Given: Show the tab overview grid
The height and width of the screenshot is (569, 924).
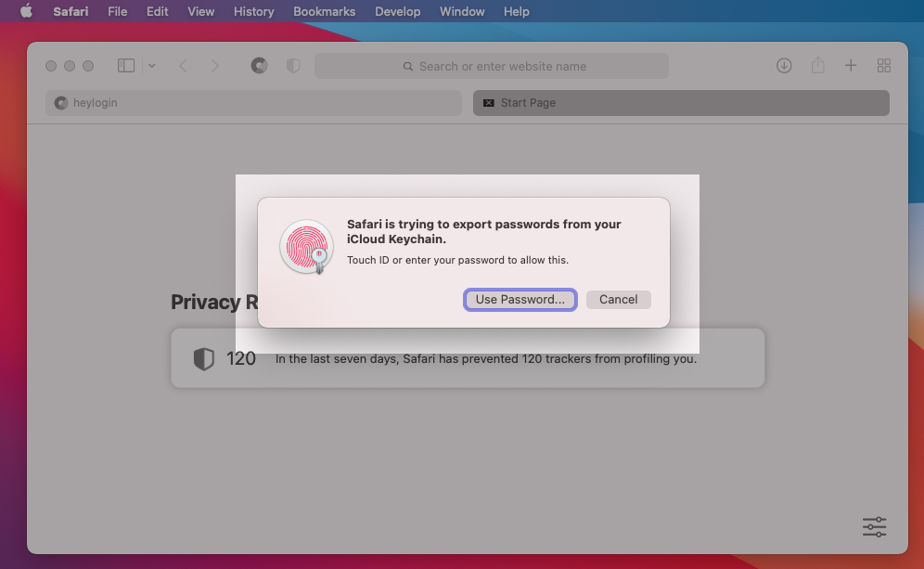Looking at the screenshot, I should [x=884, y=66].
